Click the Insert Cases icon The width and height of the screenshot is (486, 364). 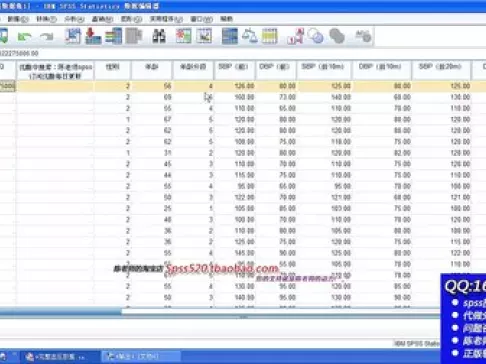pos(183,36)
